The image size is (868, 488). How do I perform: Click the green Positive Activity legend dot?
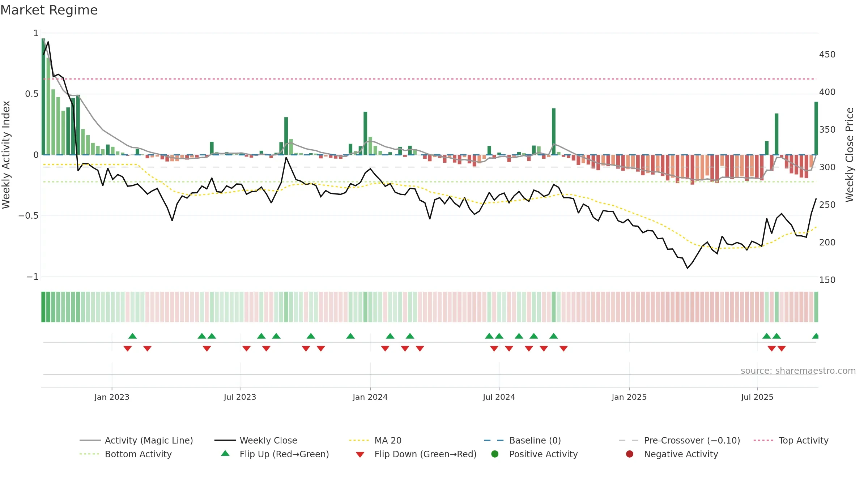[x=495, y=454]
